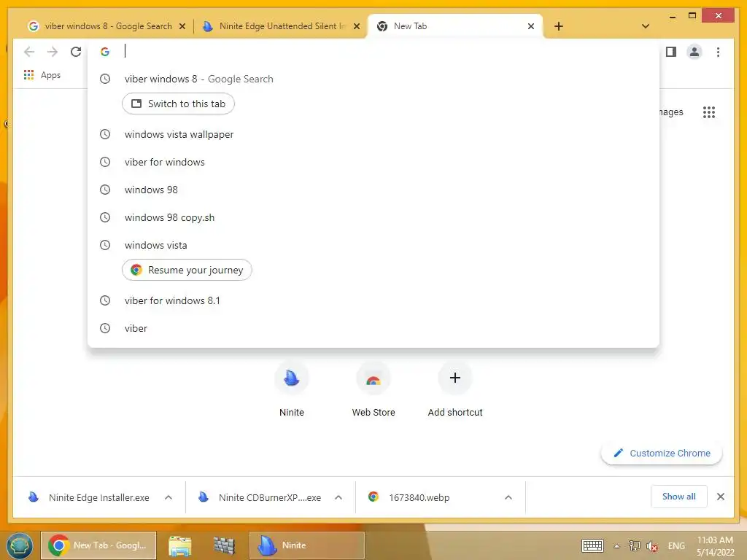
Task: Expand options for Ninite CDBurnerXP download
Action: tap(338, 497)
